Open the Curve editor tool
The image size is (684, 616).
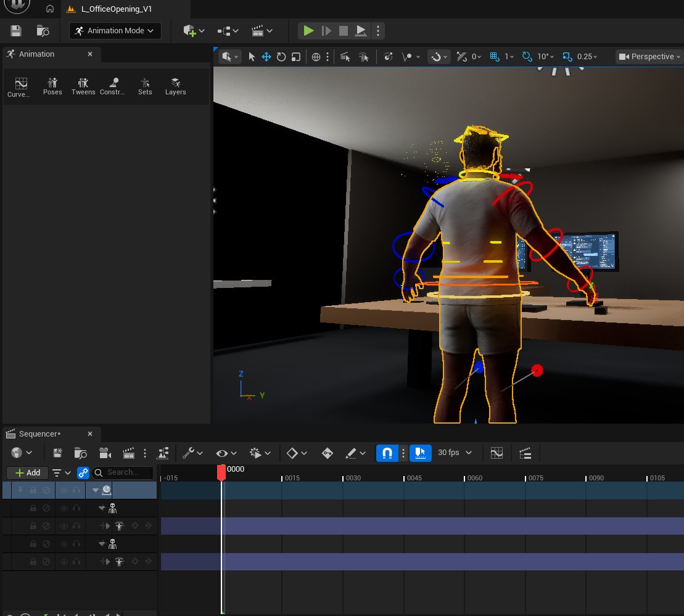(x=19, y=87)
